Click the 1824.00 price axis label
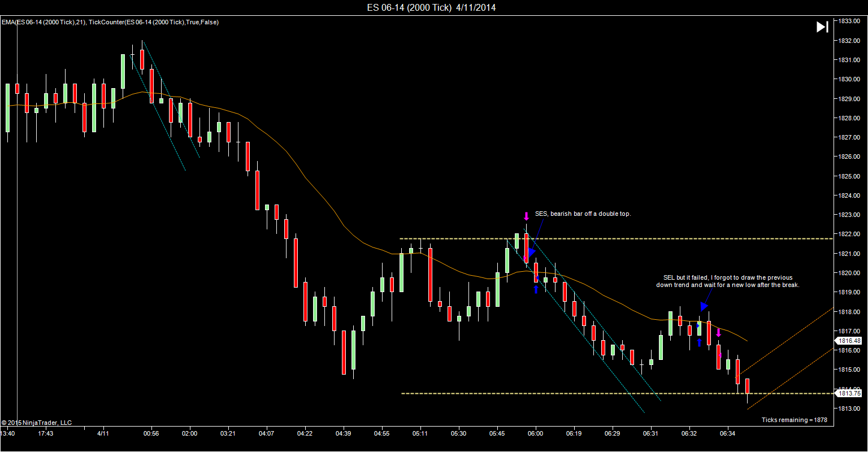 coord(849,195)
